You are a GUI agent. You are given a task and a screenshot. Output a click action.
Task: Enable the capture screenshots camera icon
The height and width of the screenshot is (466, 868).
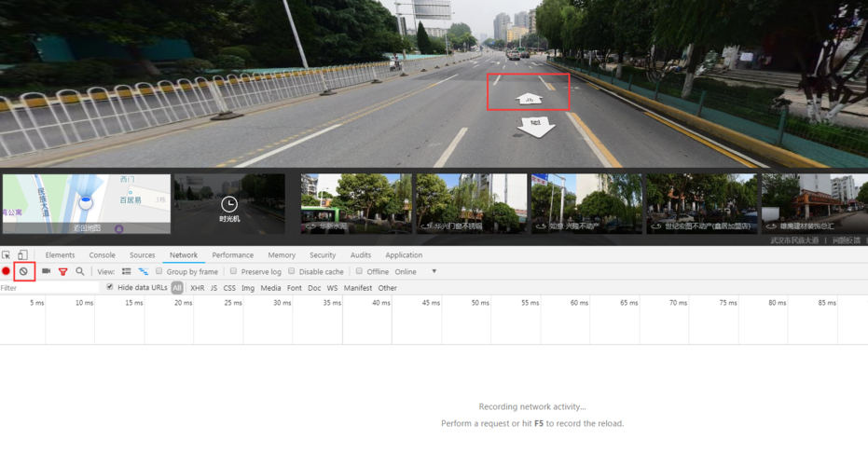(x=47, y=271)
